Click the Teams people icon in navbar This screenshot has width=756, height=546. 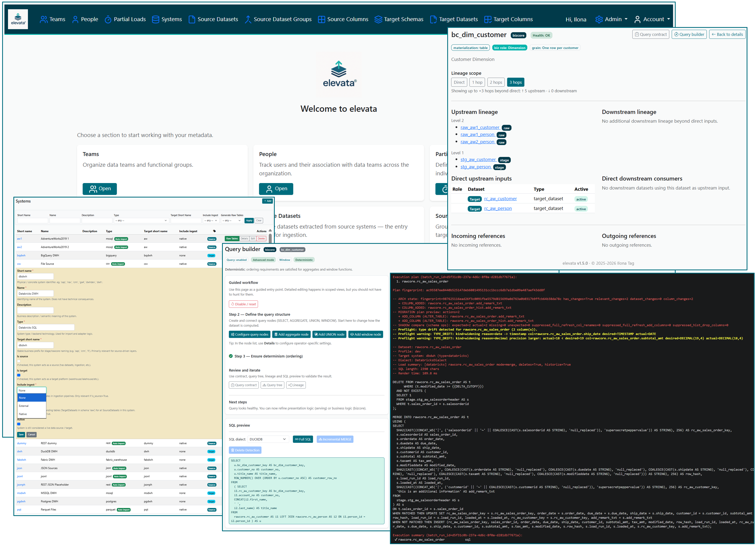click(x=44, y=20)
